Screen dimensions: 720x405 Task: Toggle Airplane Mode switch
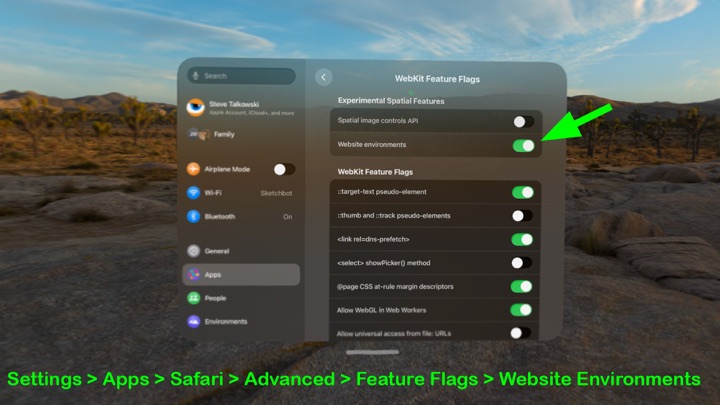284,169
